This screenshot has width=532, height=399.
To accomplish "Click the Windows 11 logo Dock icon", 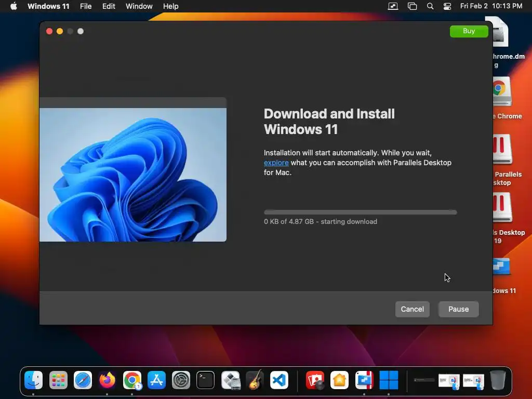I will (389, 380).
